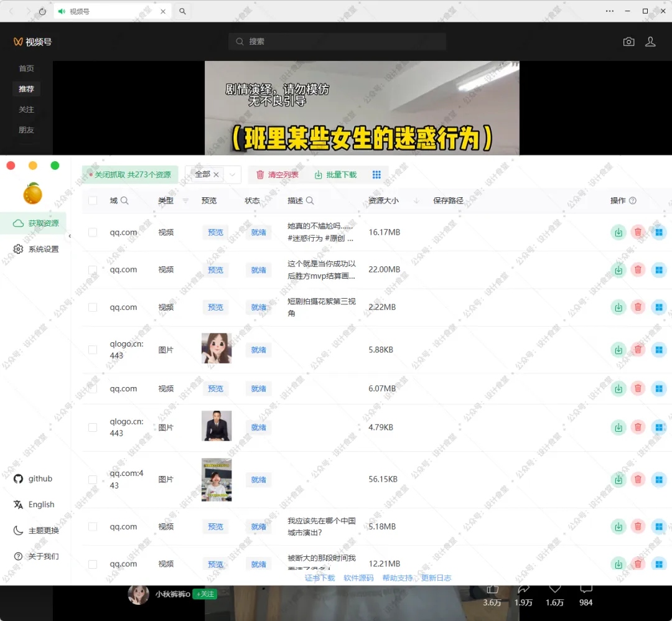Collapse the left sidebar arrow
Viewport: 672px width, 621px height.
click(x=70, y=236)
